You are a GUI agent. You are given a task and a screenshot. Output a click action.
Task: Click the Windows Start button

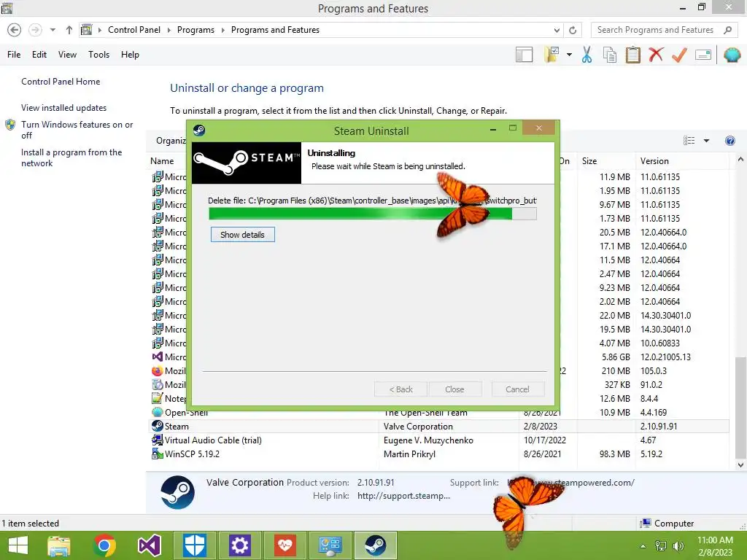point(18,545)
